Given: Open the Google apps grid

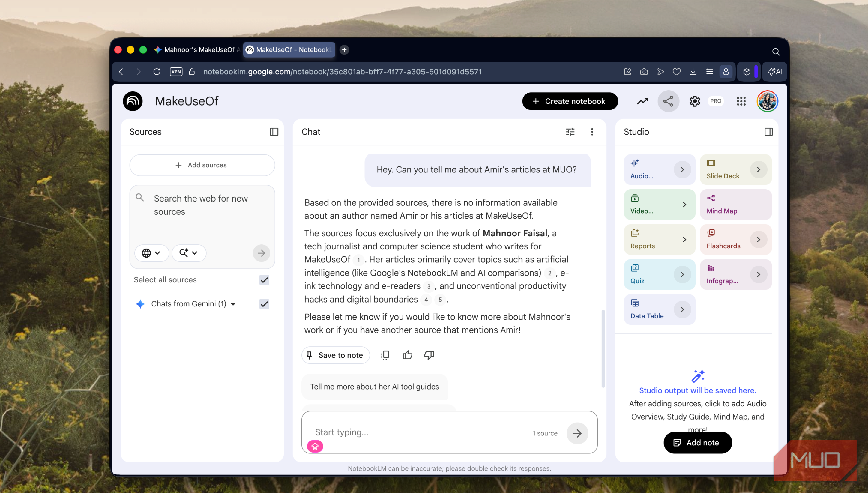Looking at the screenshot, I should point(741,101).
